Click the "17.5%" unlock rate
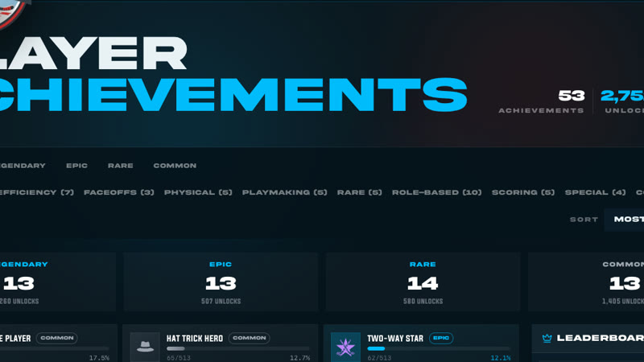The height and width of the screenshot is (362, 644). click(99, 358)
